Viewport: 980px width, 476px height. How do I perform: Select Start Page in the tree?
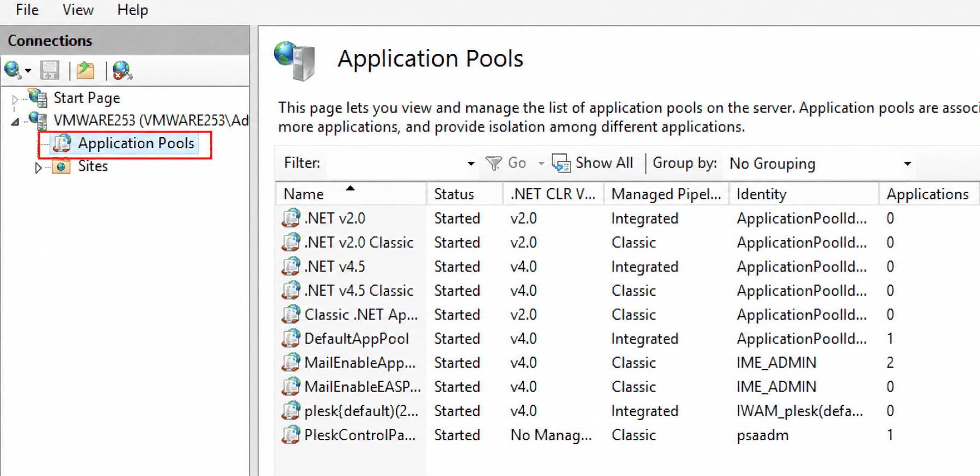87,98
